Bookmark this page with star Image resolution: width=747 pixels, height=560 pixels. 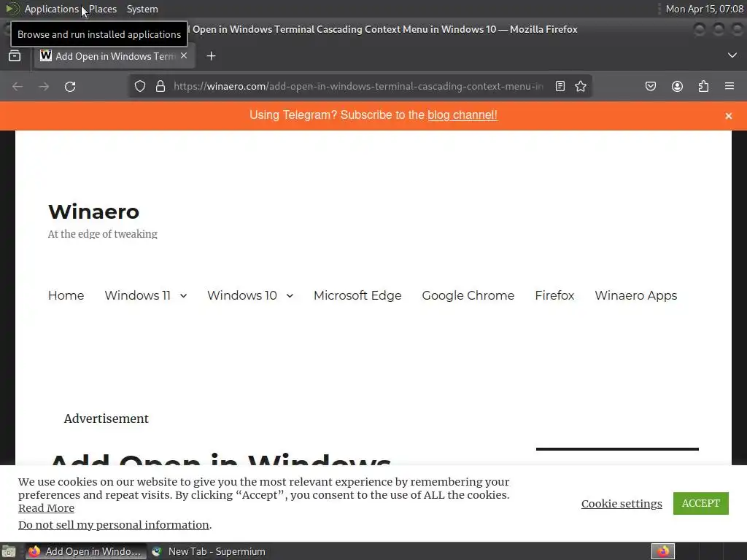pyautogui.click(x=580, y=86)
